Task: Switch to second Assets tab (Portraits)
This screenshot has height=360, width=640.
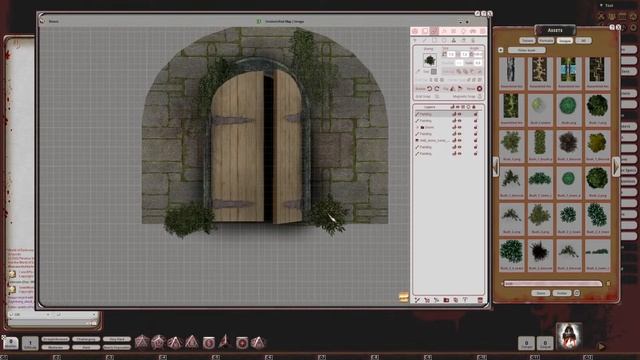Action: (546, 40)
